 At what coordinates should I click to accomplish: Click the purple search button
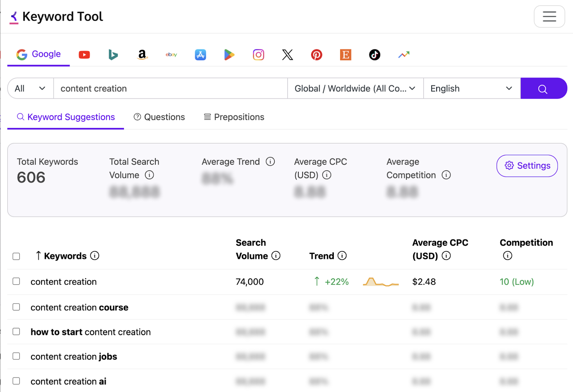(x=543, y=88)
